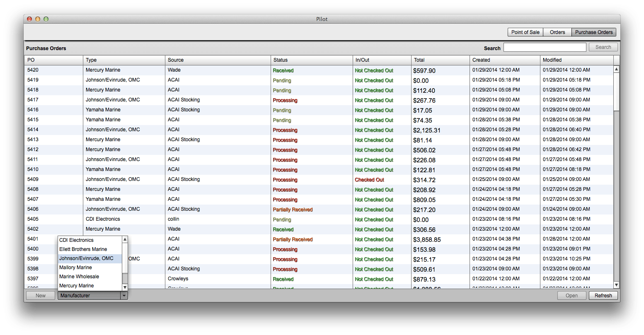Click modified time 01/27/2014 08:18 PM
The image size is (644, 335).
point(567,169)
